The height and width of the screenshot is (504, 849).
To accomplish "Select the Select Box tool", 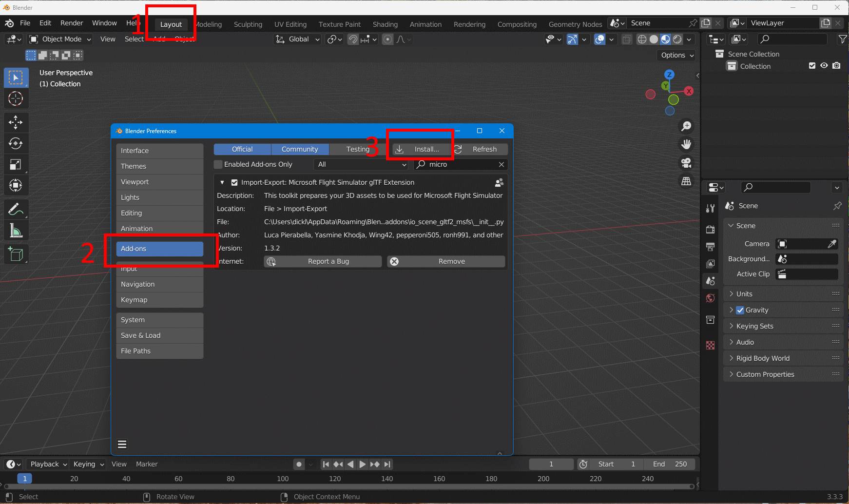I will pos(16,78).
